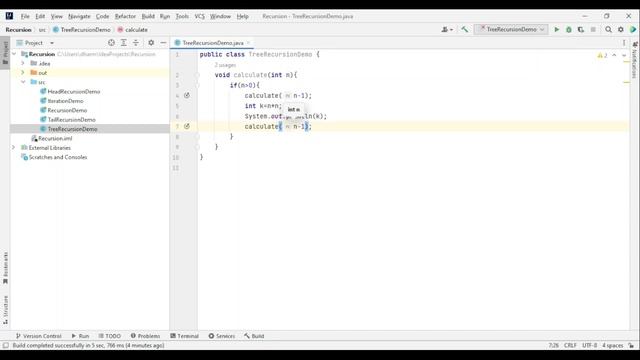Click Expand All icon in Project panel
Image resolution: width=640 pixels, height=360 pixels.
click(x=123, y=42)
